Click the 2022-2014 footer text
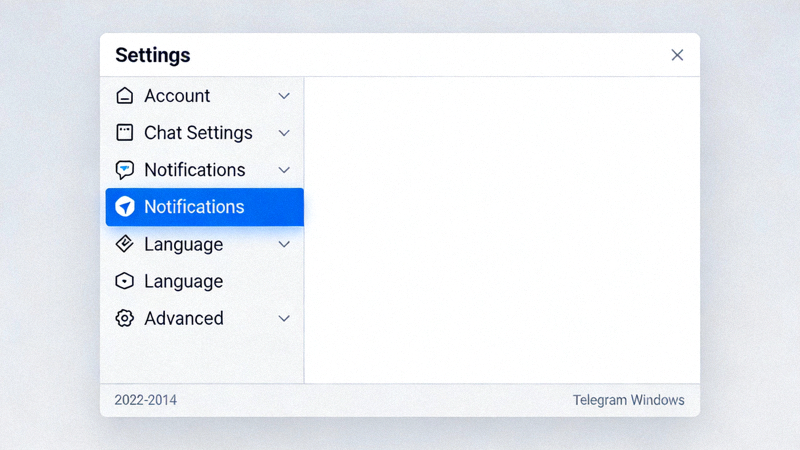This screenshot has height=450, width=800. point(145,400)
